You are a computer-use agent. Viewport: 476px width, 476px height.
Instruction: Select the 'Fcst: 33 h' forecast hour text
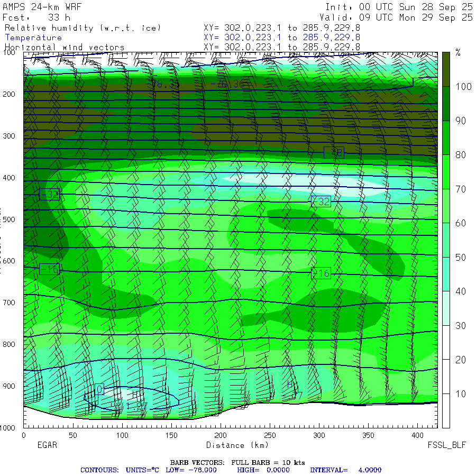click(36, 17)
